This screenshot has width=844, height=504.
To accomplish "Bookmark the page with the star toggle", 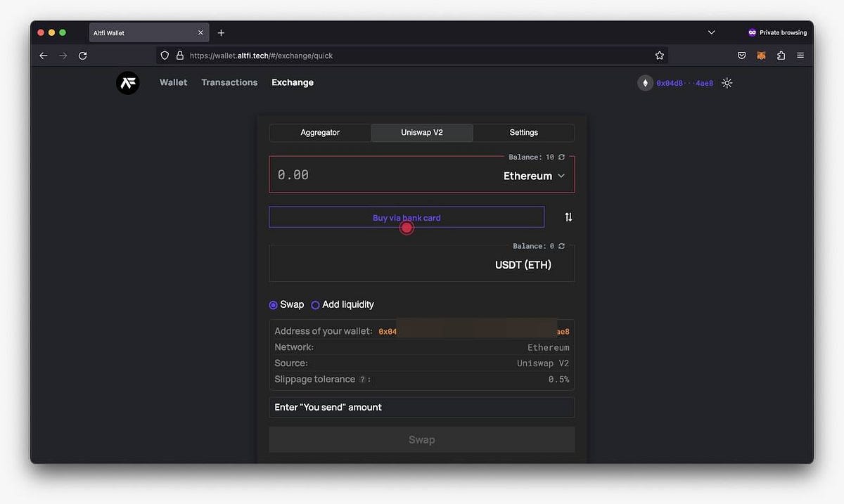I will [x=659, y=55].
